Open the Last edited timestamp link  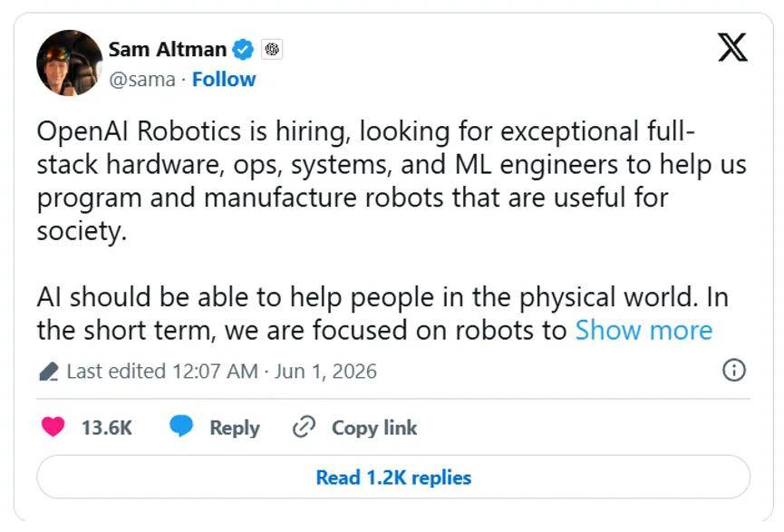point(221,372)
